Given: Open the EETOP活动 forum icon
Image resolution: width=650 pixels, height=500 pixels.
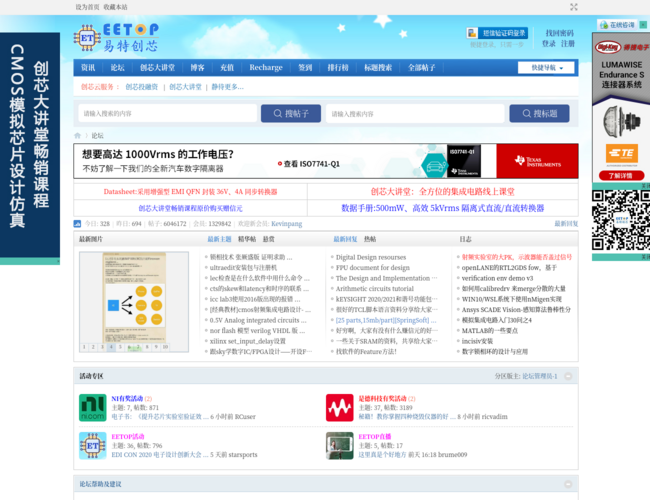Looking at the screenshot, I should pos(93,446).
